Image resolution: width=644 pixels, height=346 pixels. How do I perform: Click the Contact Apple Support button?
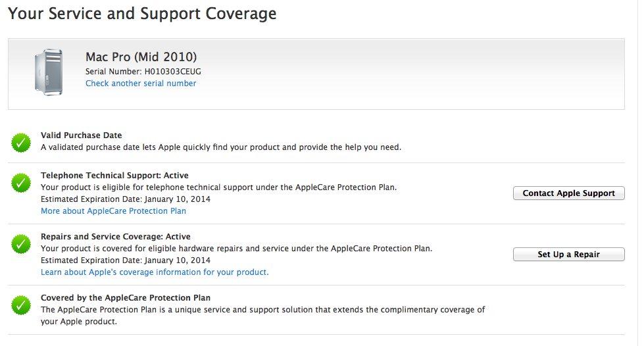tap(569, 193)
